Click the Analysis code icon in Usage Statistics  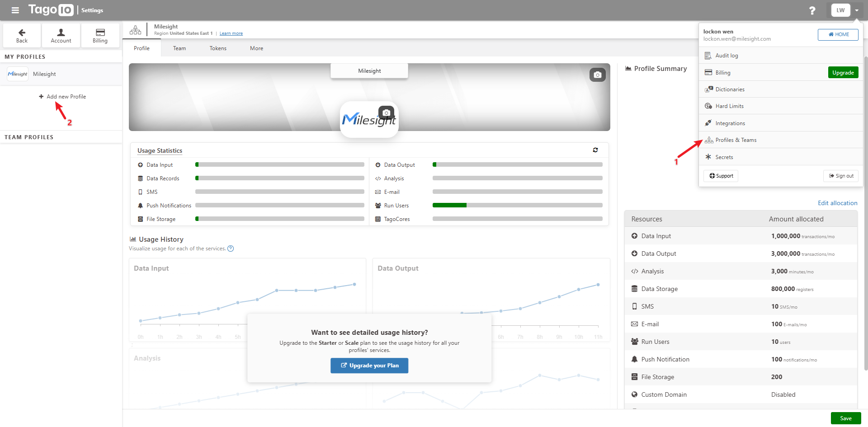point(378,178)
